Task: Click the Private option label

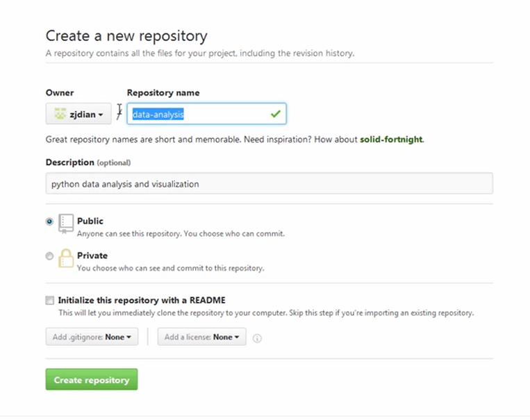Action: 92,255
